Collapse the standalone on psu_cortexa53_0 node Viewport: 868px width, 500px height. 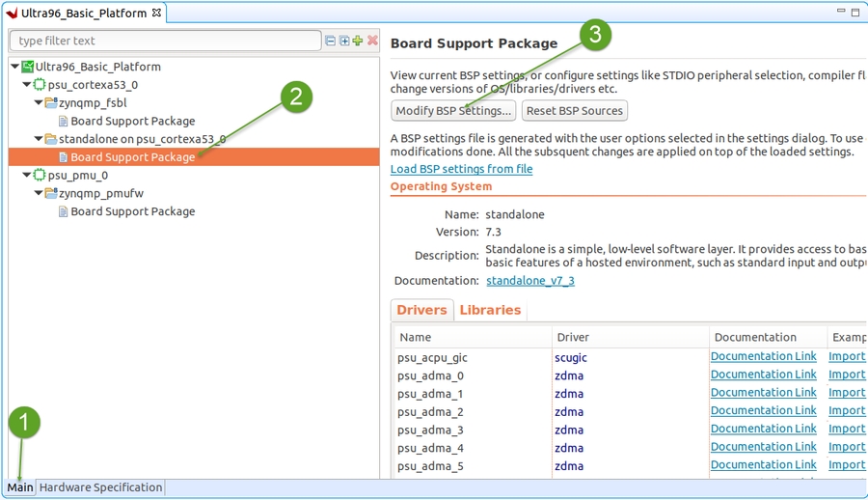point(39,139)
